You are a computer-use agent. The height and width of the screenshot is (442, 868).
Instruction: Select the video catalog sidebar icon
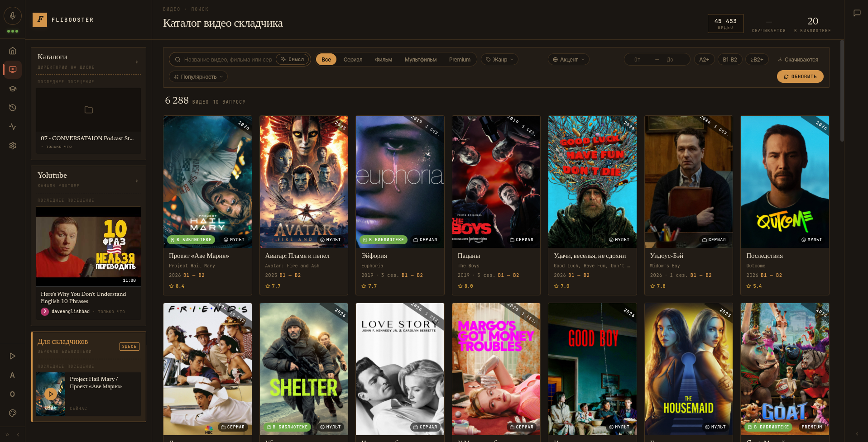[x=13, y=69]
